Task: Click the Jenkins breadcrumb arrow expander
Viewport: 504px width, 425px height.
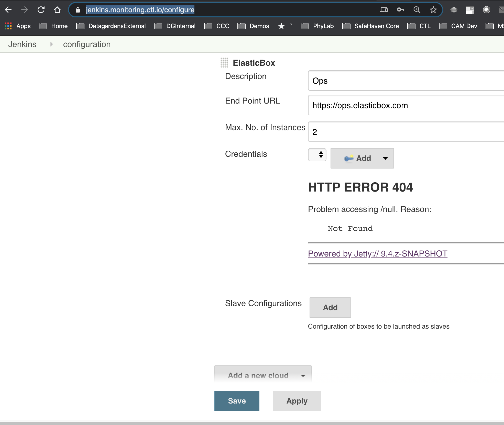Action: (x=51, y=44)
